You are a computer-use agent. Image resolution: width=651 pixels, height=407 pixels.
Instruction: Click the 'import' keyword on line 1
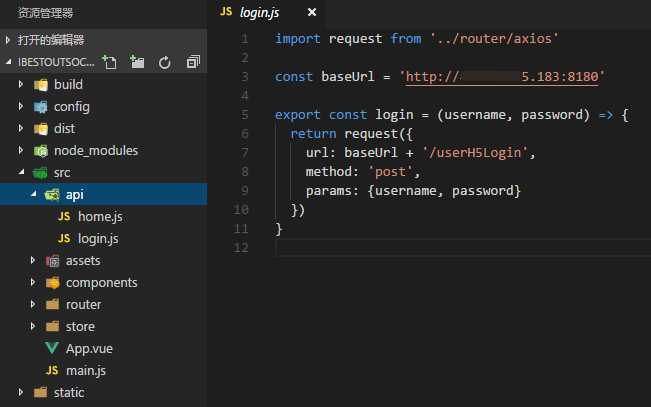tap(297, 39)
